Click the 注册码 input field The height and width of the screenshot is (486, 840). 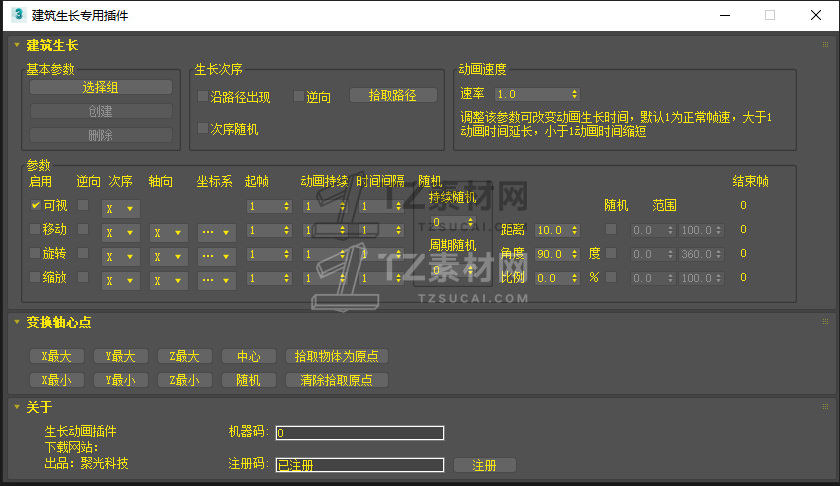360,465
